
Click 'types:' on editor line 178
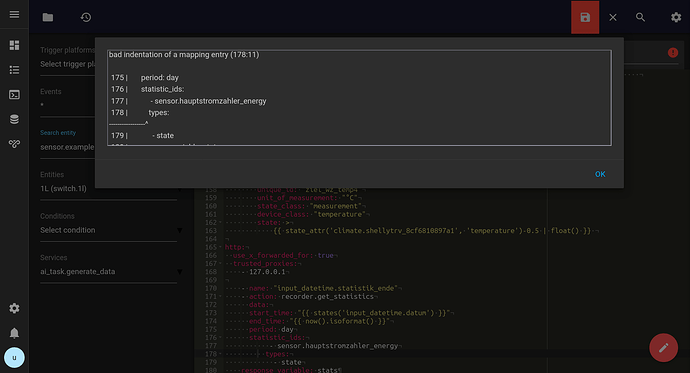tap(277, 354)
